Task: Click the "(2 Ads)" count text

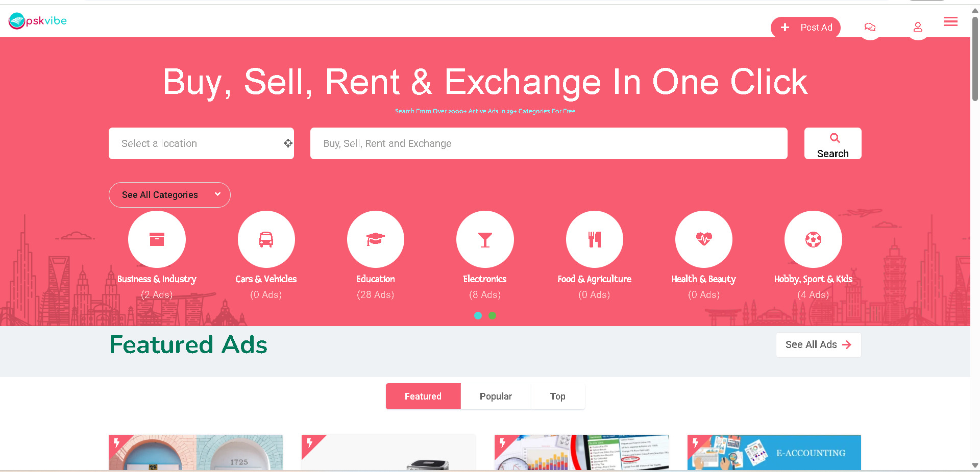Action: click(x=157, y=295)
